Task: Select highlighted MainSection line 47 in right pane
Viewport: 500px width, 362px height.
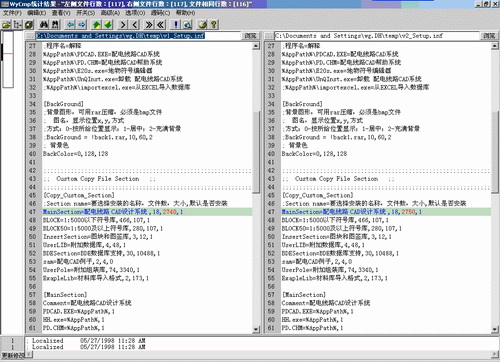Action: (386, 212)
